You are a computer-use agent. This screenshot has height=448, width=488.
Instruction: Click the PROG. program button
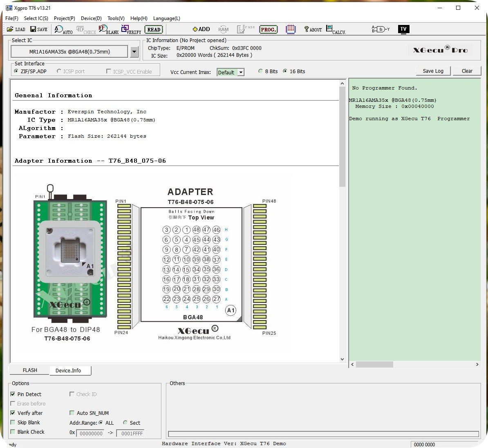coord(268,29)
